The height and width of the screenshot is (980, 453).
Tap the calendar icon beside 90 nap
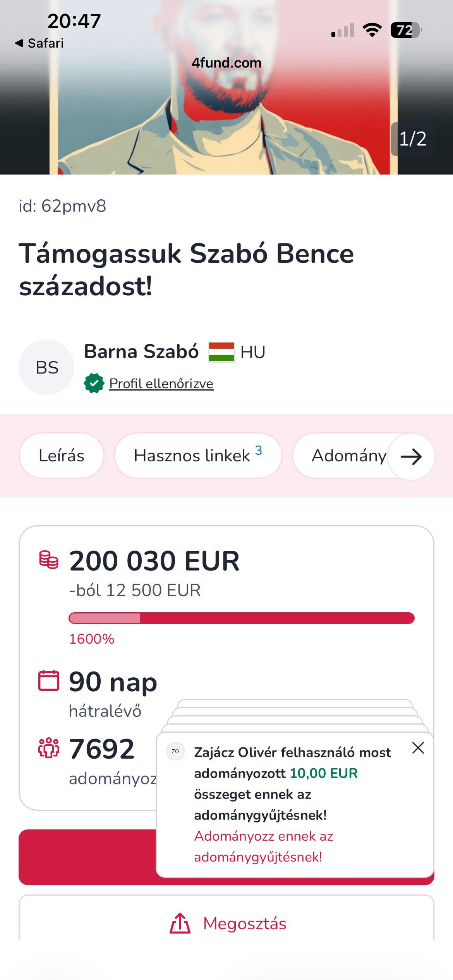[x=49, y=680]
